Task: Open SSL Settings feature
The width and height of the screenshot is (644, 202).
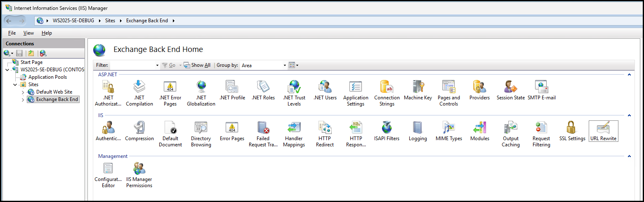Action: pos(572,131)
